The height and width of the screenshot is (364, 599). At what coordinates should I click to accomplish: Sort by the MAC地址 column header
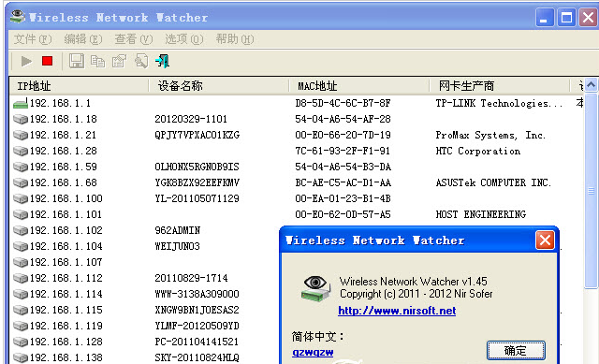pos(359,86)
